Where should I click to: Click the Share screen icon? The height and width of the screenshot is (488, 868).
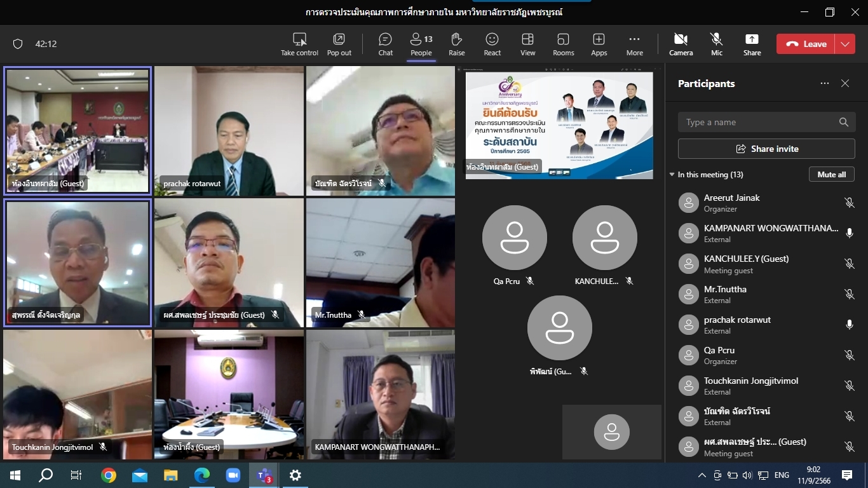tap(752, 44)
